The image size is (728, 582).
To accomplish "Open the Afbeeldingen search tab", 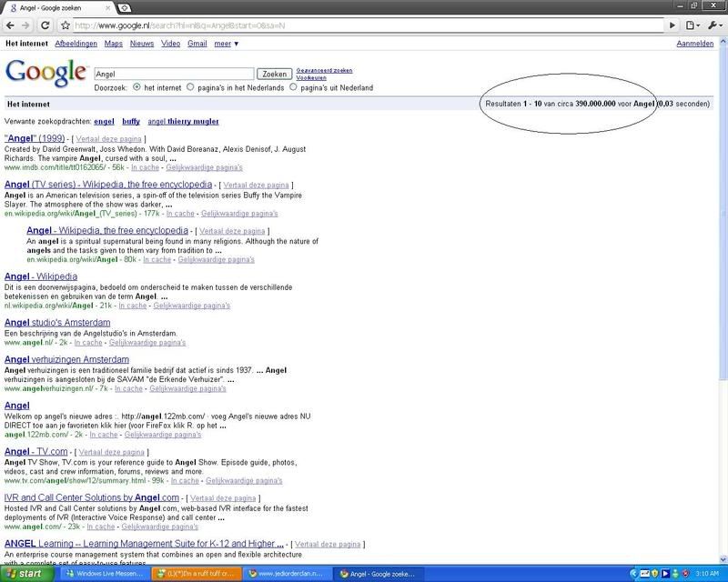I will [x=76, y=44].
